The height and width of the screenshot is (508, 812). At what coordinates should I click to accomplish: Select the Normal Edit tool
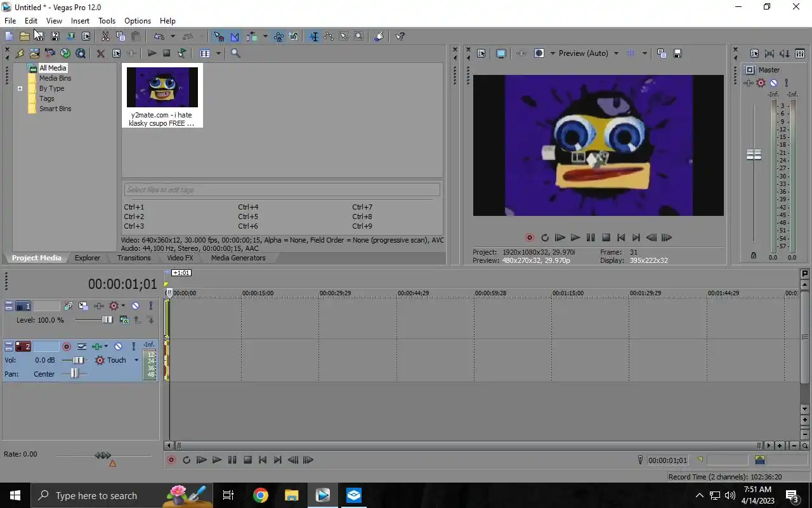point(313,36)
